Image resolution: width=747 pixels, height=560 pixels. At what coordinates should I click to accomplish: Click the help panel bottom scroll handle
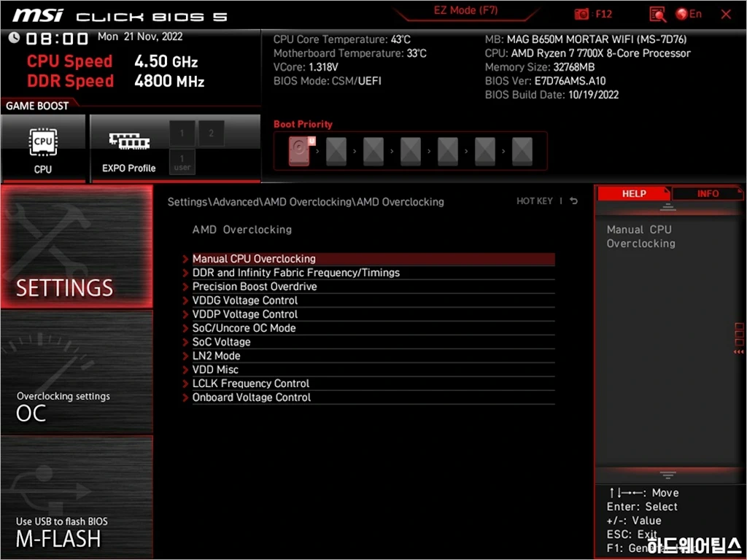point(667,475)
